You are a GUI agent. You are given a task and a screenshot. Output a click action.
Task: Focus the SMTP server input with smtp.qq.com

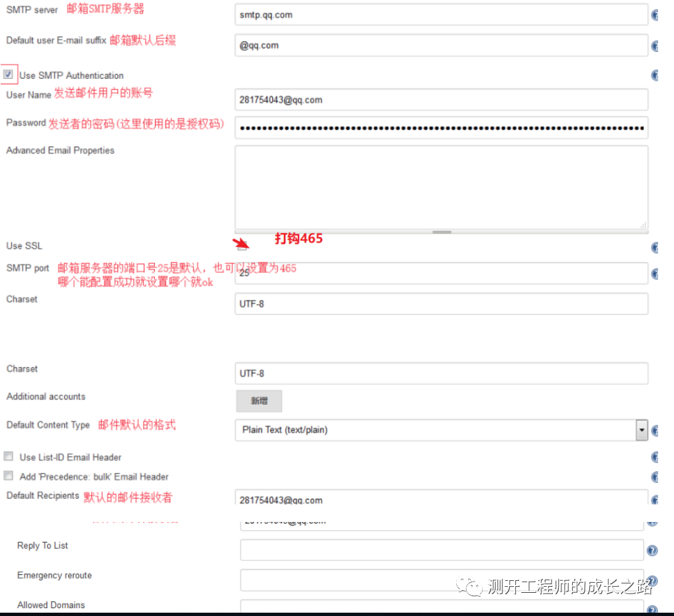point(441,15)
